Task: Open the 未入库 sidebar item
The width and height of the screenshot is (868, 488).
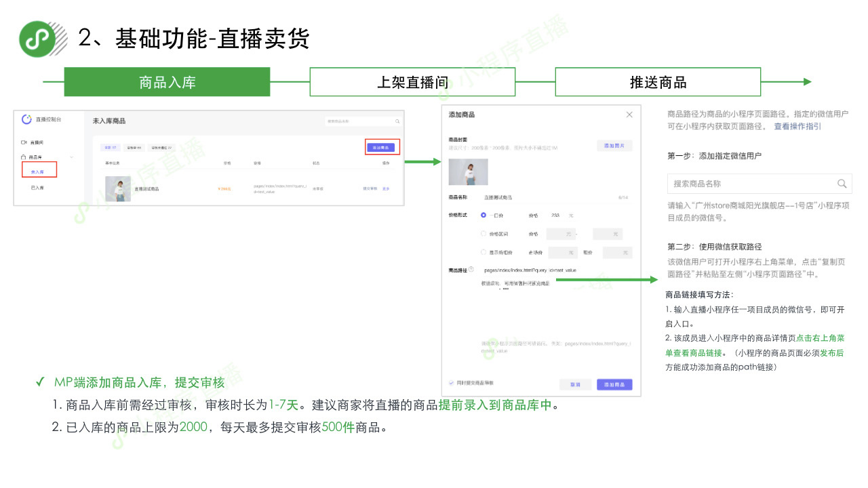Action: pyautogui.click(x=37, y=172)
